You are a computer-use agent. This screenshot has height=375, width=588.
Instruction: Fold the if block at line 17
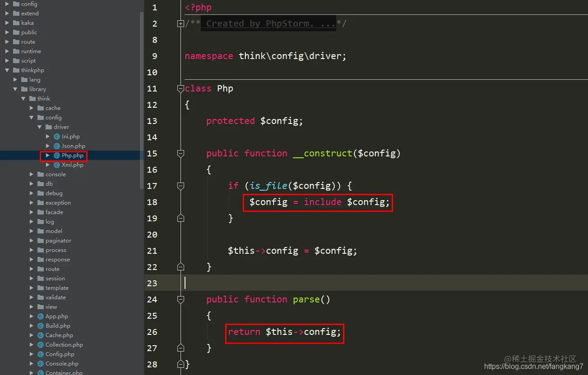pyautogui.click(x=181, y=186)
